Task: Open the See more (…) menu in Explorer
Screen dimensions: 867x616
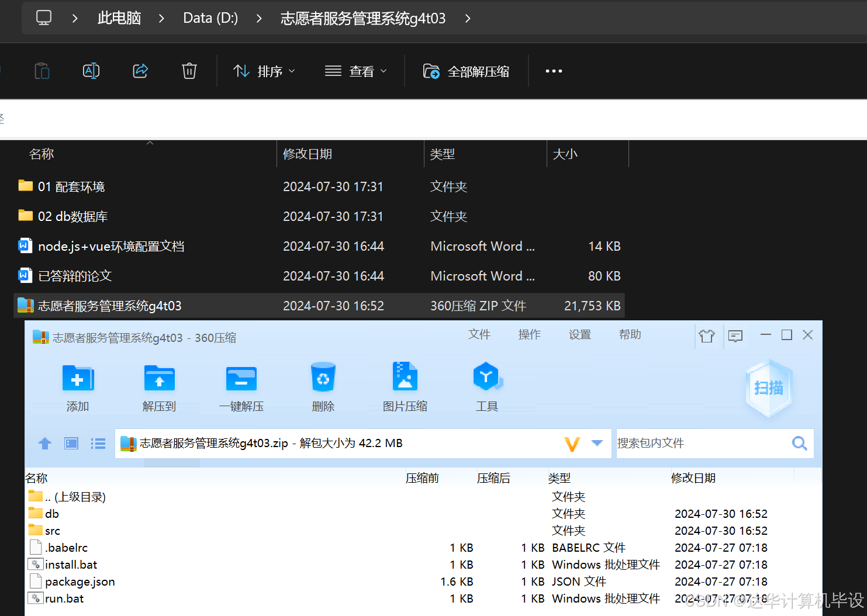Action: [554, 71]
